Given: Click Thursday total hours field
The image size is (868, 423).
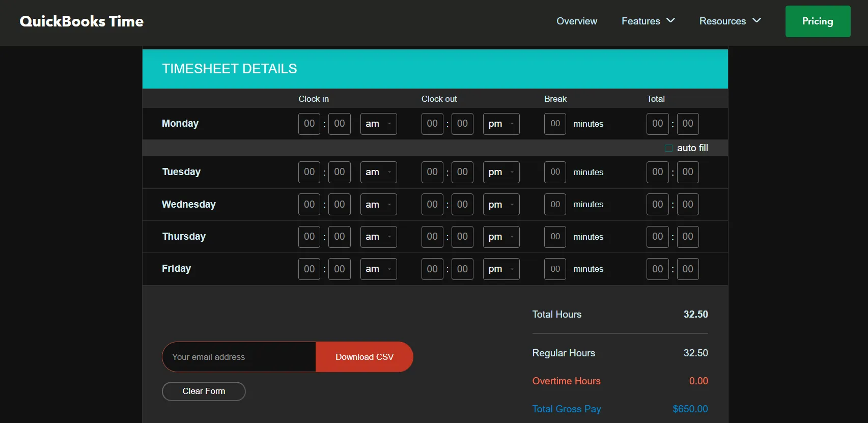Looking at the screenshot, I should point(658,237).
